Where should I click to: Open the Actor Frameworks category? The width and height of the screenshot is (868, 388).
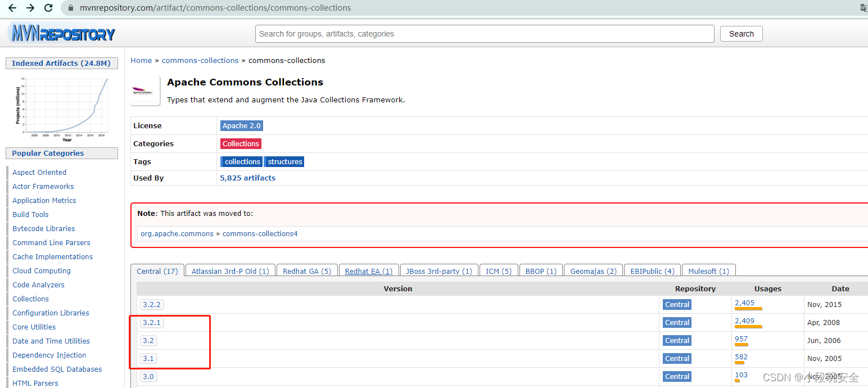click(43, 186)
